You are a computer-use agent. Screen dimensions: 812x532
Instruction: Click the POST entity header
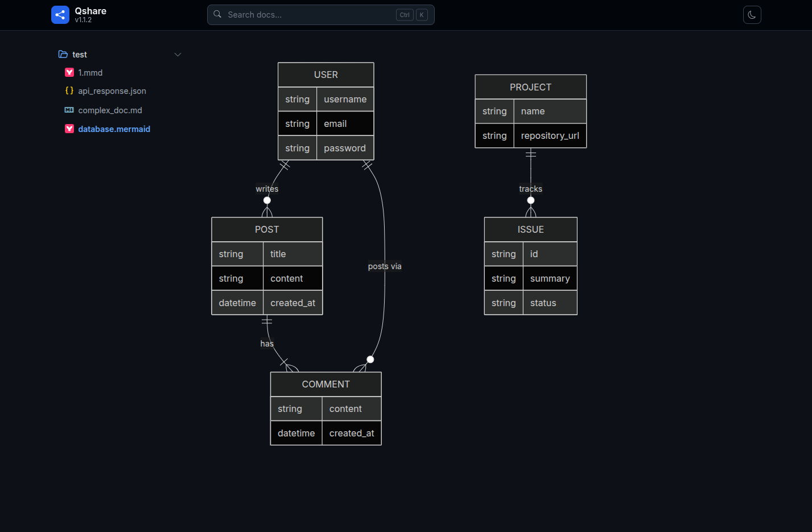coord(267,229)
